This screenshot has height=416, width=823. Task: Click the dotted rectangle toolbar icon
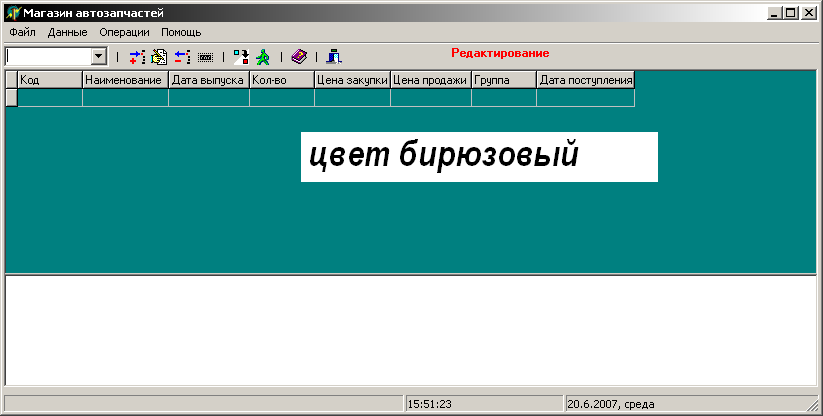pyautogui.click(x=205, y=57)
